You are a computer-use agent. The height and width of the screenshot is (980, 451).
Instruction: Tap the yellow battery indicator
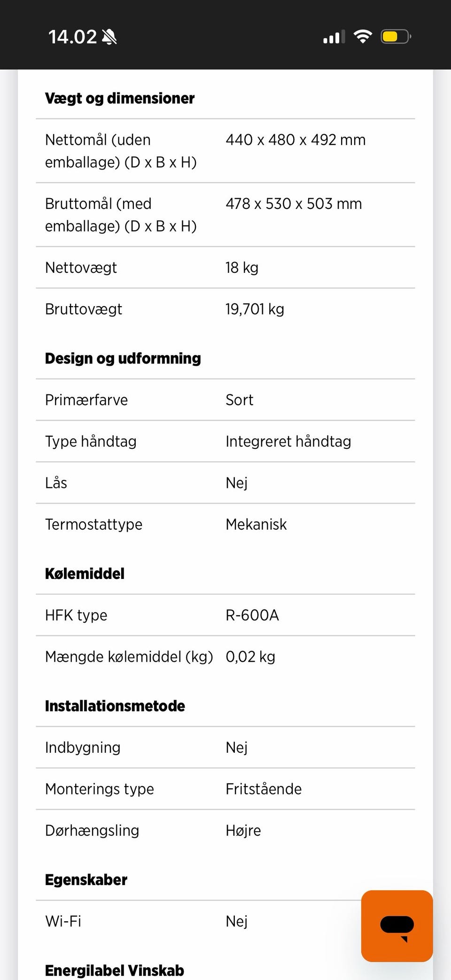tap(396, 37)
